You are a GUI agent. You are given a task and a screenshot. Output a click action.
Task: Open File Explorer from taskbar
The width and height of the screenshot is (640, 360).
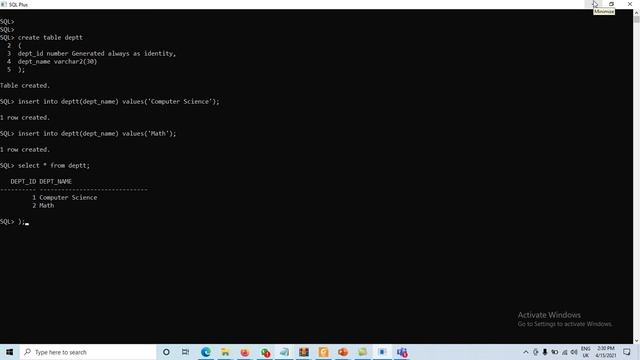pos(225,352)
